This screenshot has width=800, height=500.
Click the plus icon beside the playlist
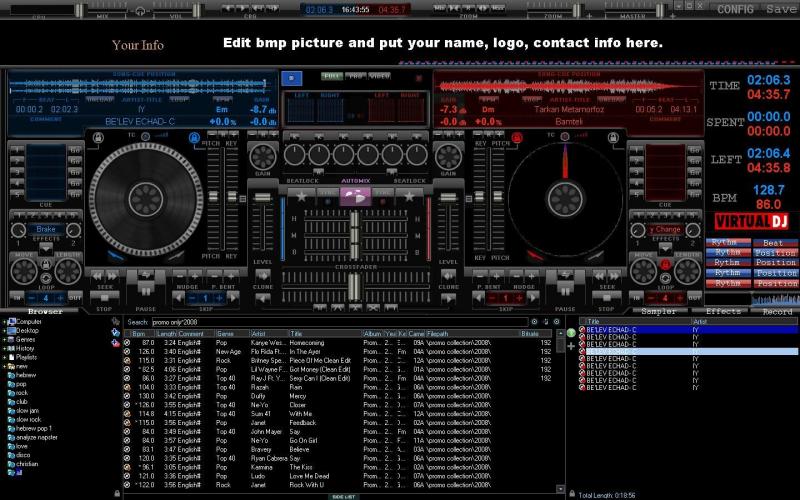point(571,346)
